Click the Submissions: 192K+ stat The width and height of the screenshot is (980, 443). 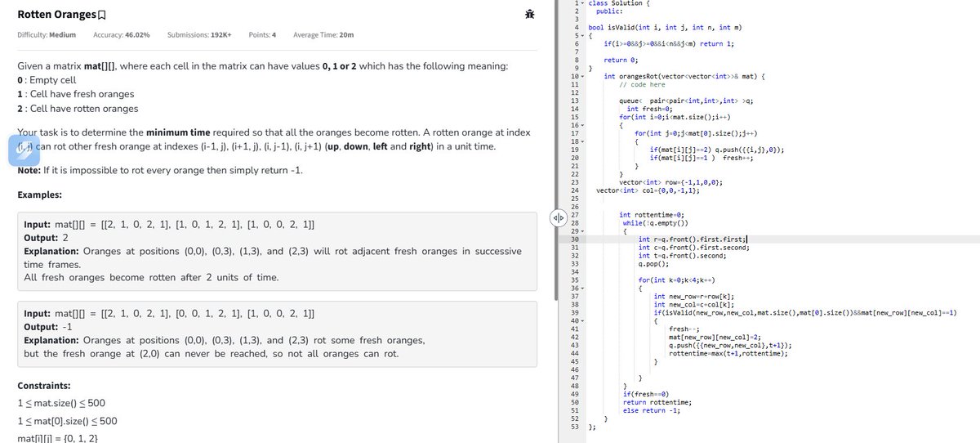tap(199, 35)
